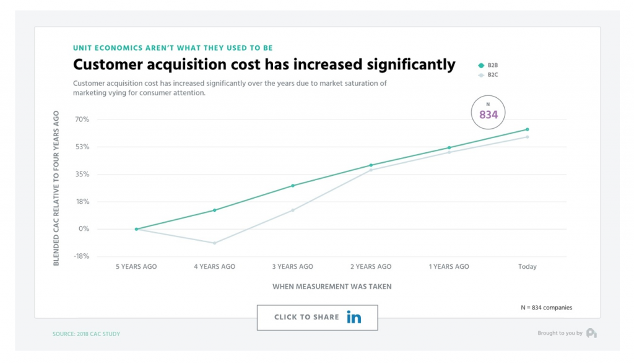Select the starting 0% data point at 5 Years Ago
Image resolution: width=634 pixels, height=364 pixels.
[x=135, y=228]
